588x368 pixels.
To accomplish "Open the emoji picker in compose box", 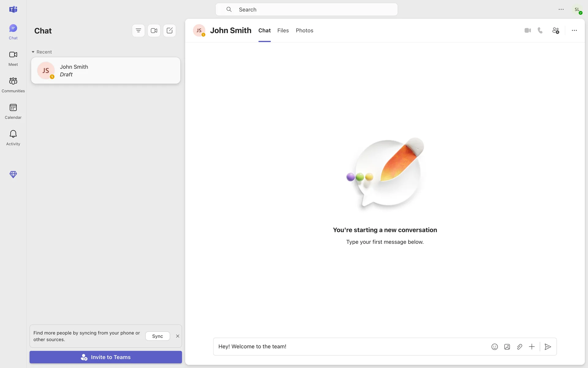I will pyautogui.click(x=495, y=347).
